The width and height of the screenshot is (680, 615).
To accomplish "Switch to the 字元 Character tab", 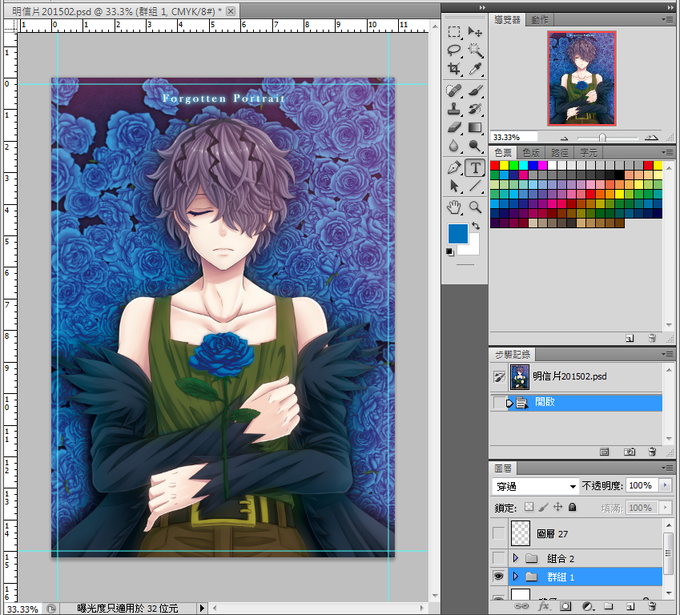I will click(x=588, y=152).
